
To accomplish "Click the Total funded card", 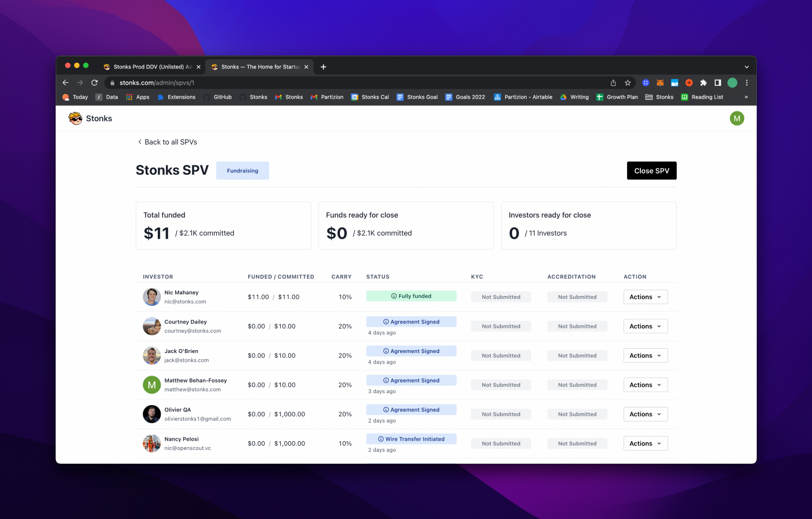I will (223, 225).
